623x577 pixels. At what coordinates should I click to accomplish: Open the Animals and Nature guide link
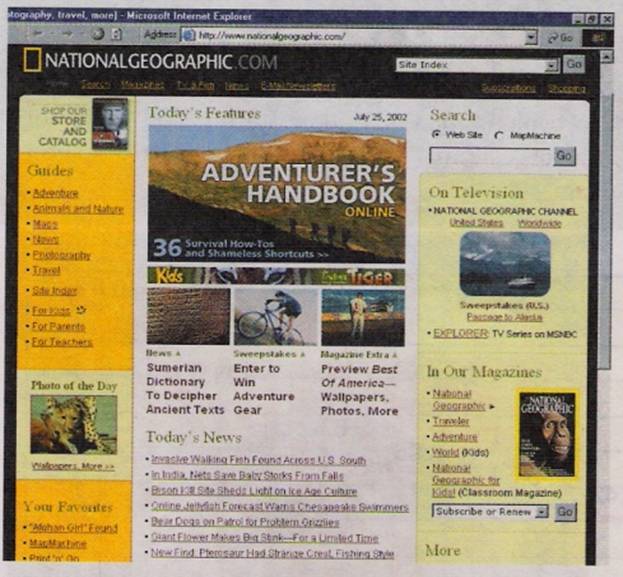(78, 209)
